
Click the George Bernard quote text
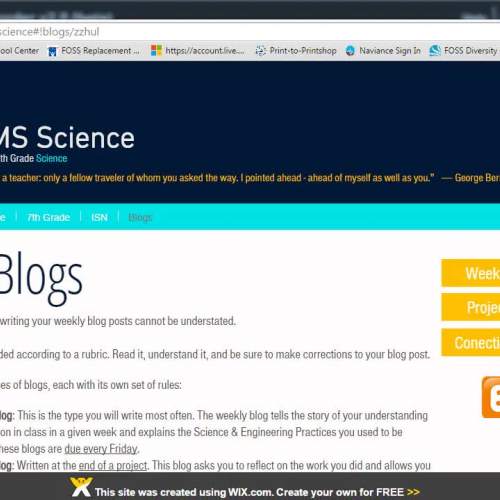point(250,178)
